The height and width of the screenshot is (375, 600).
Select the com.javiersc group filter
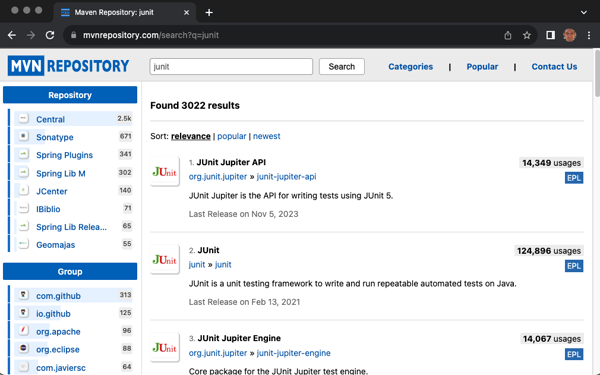click(x=61, y=368)
